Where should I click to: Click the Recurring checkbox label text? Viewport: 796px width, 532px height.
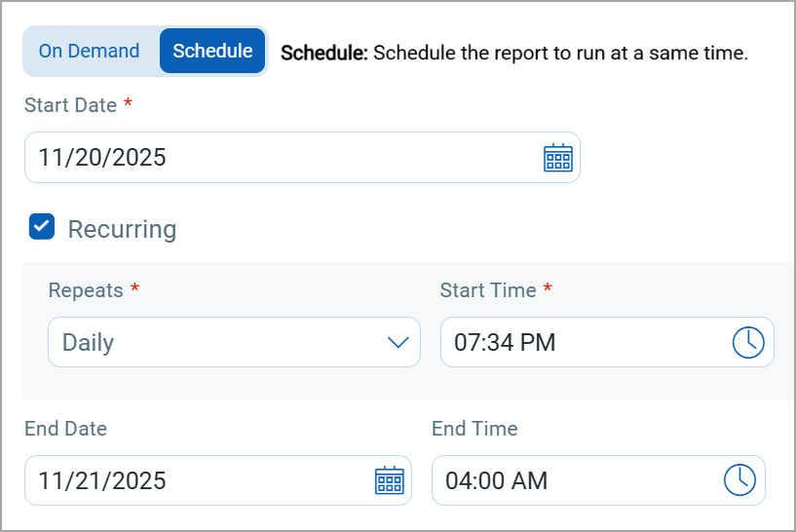pos(122,230)
